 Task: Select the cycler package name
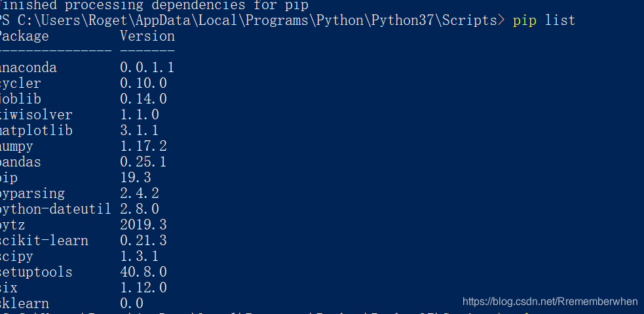(20, 84)
